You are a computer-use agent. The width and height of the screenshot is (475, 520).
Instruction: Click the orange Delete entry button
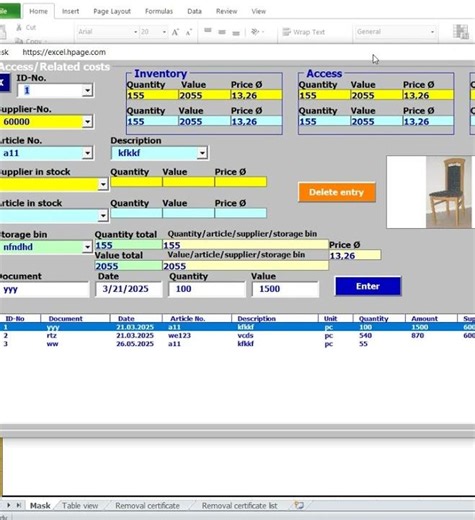337,192
